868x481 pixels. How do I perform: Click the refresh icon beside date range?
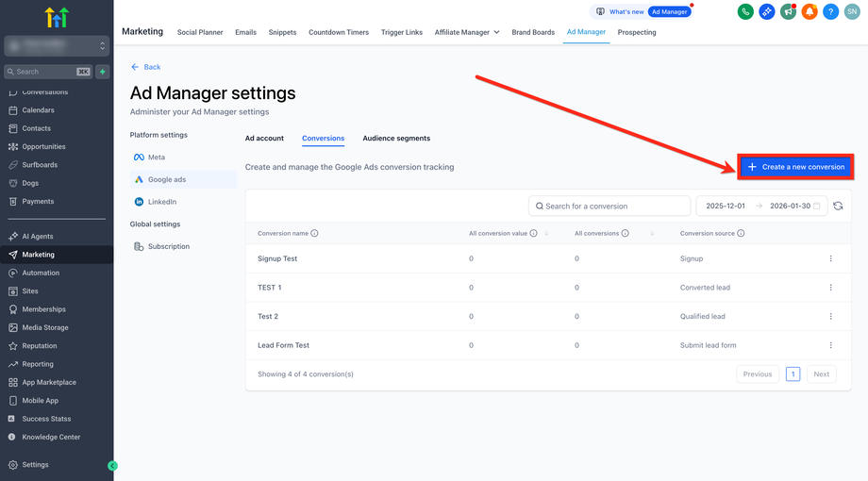pos(838,206)
